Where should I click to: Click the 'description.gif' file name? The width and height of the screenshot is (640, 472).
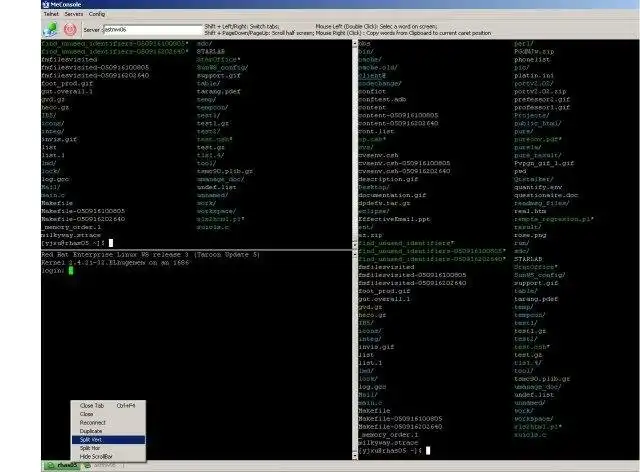pos(388,179)
